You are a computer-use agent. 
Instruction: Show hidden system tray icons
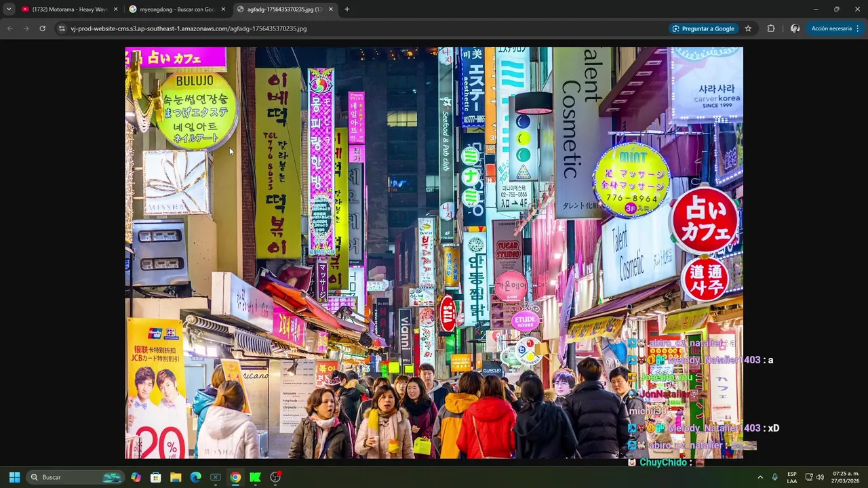tap(760, 477)
